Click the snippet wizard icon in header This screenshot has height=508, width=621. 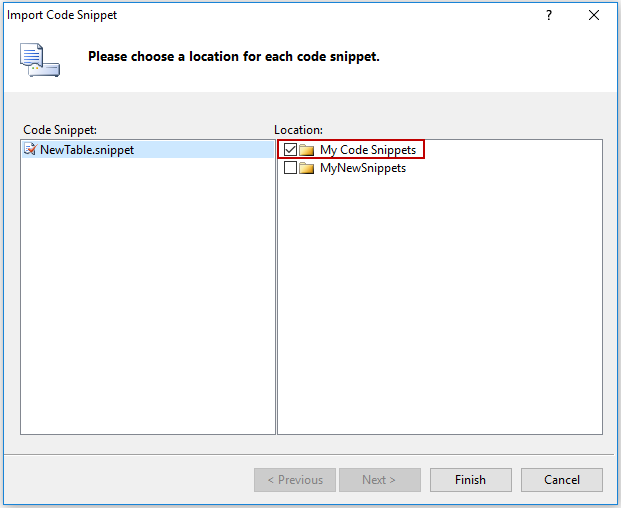point(40,59)
